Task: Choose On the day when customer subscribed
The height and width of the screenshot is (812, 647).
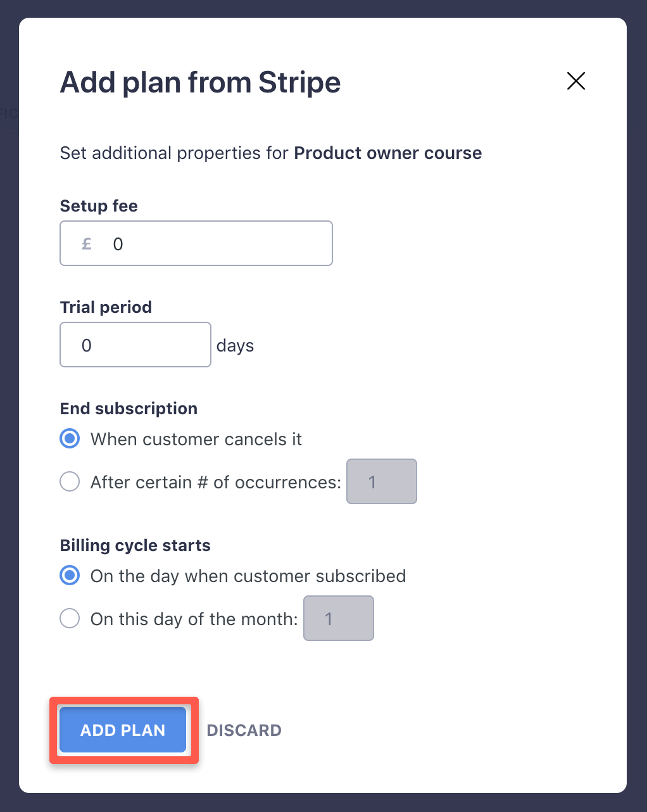Action: click(x=70, y=575)
